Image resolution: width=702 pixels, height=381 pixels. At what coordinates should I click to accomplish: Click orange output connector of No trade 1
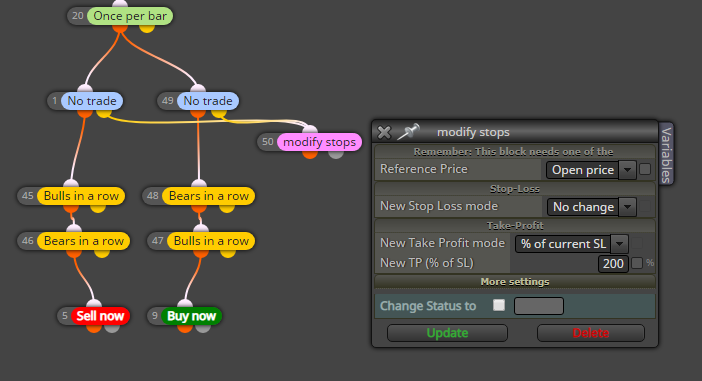click(x=85, y=113)
